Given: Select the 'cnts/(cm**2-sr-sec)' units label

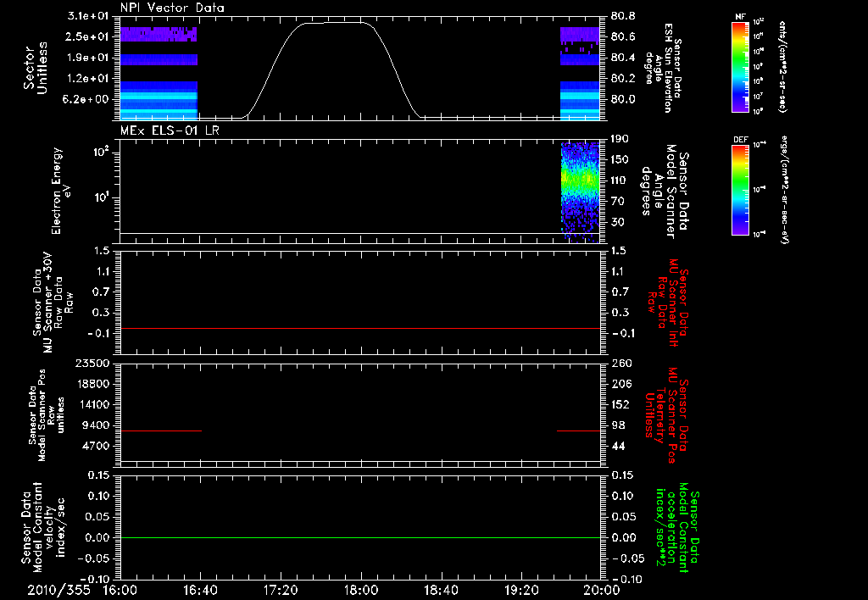Looking at the screenshot, I should tap(782, 67).
